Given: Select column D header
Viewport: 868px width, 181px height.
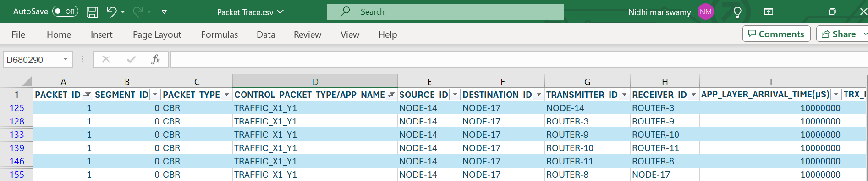Looking at the screenshot, I should pyautogui.click(x=315, y=81).
